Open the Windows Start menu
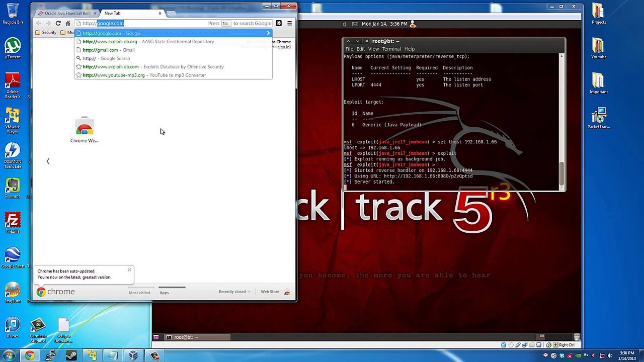 [x=9, y=355]
